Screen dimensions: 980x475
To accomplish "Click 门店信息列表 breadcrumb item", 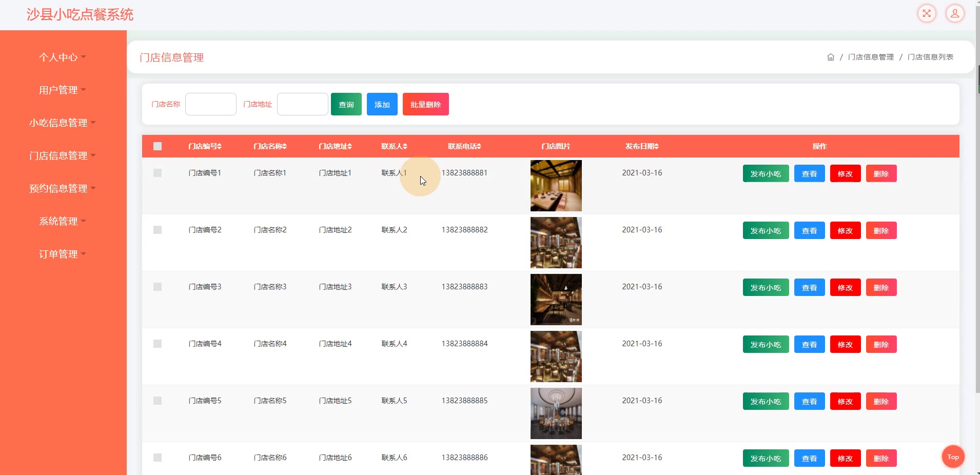I will click(x=930, y=57).
